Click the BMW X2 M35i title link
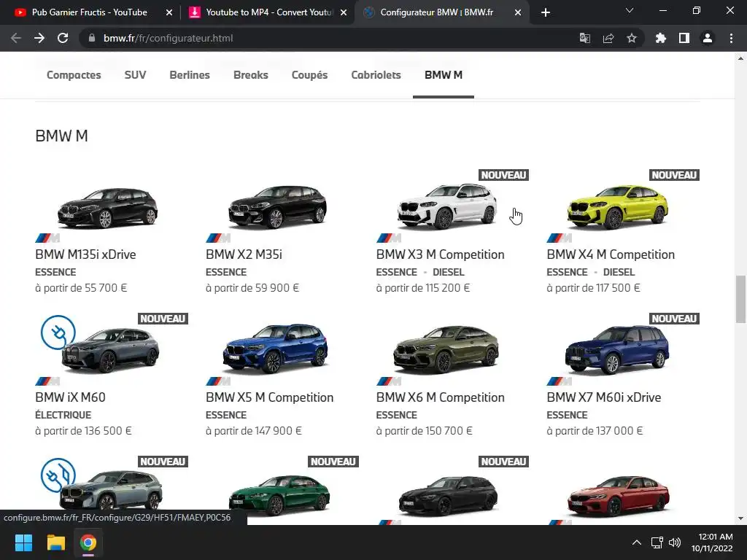The height and width of the screenshot is (560, 747). (244, 254)
